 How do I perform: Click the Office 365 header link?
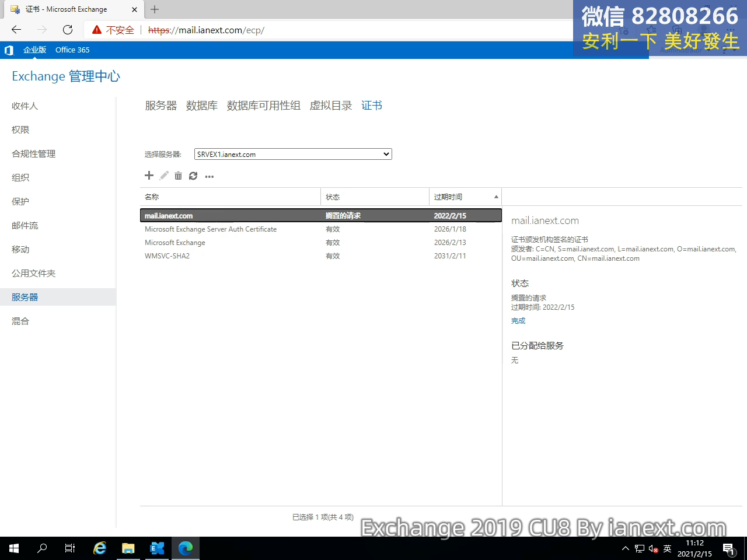tap(72, 50)
